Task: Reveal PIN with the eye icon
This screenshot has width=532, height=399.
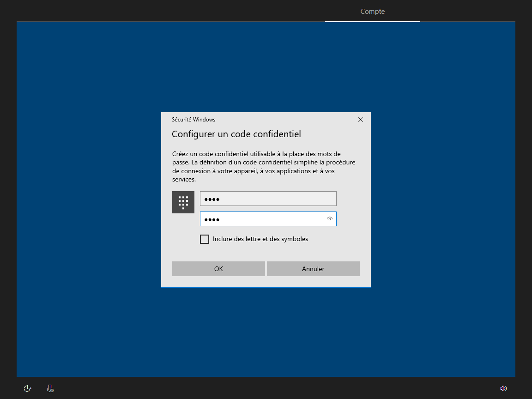Action: pos(329,219)
